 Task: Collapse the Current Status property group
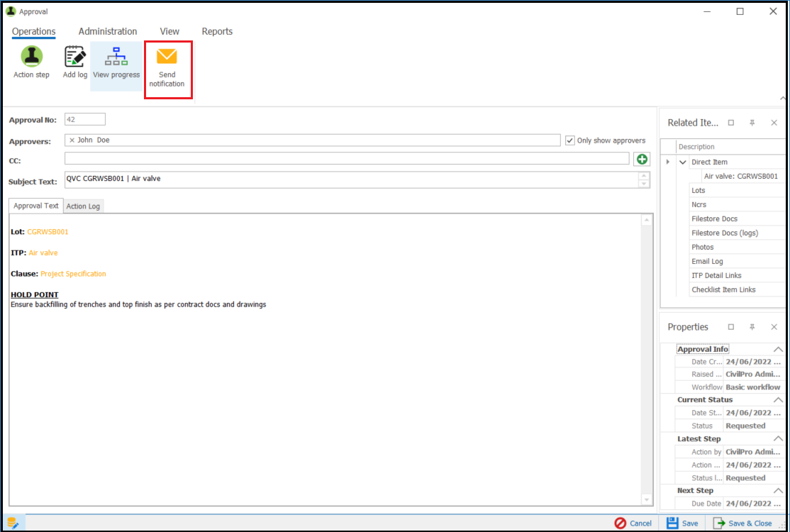point(778,400)
